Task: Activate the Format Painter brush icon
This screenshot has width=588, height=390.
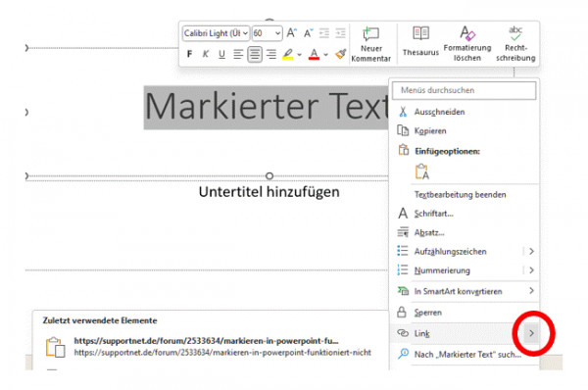Action: pos(340,54)
